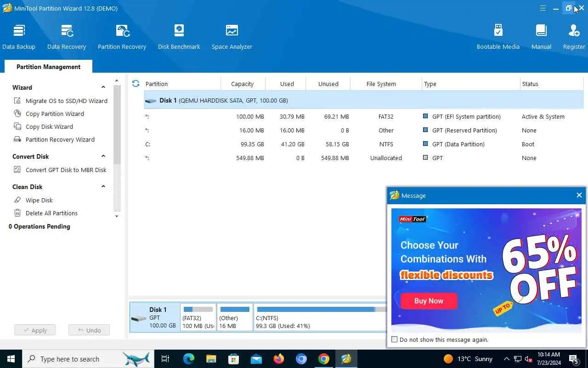This screenshot has width=588, height=368.
Task: Open the Mail app from taskbar
Action: coord(256,359)
